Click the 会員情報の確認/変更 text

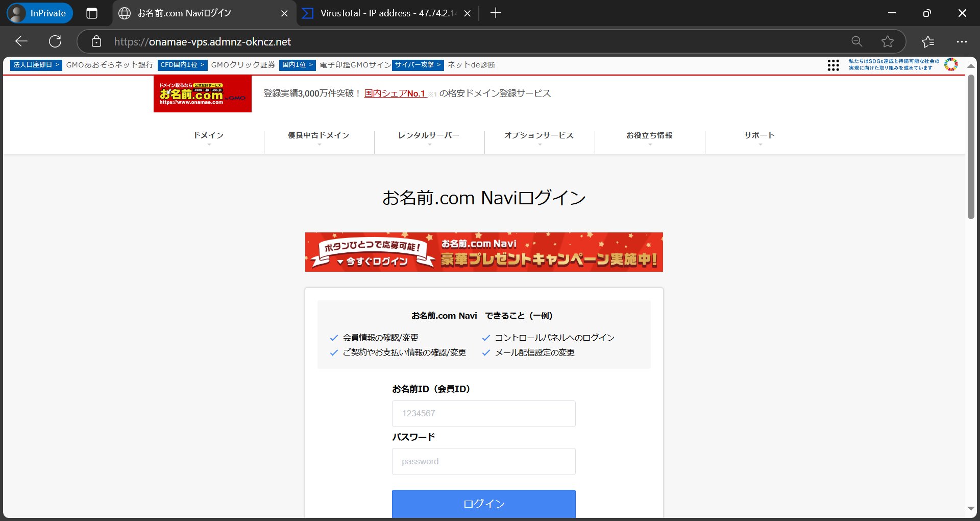coord(381,338)
